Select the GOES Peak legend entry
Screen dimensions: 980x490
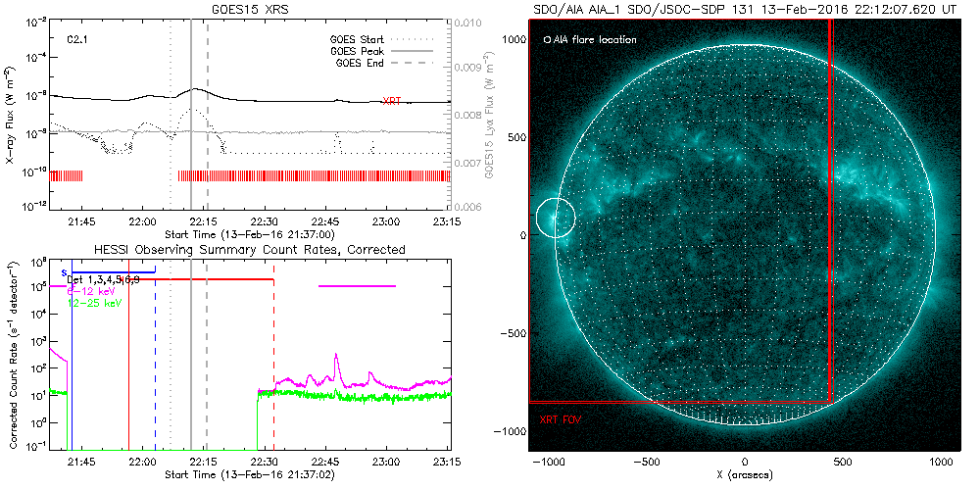coord(359,51)
